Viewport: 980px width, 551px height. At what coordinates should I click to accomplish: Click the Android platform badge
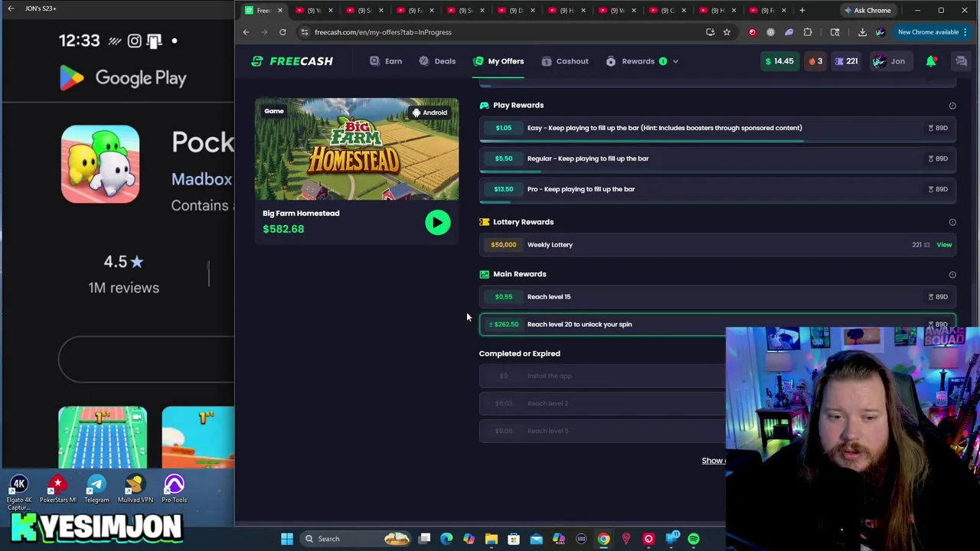pos(430,112)
